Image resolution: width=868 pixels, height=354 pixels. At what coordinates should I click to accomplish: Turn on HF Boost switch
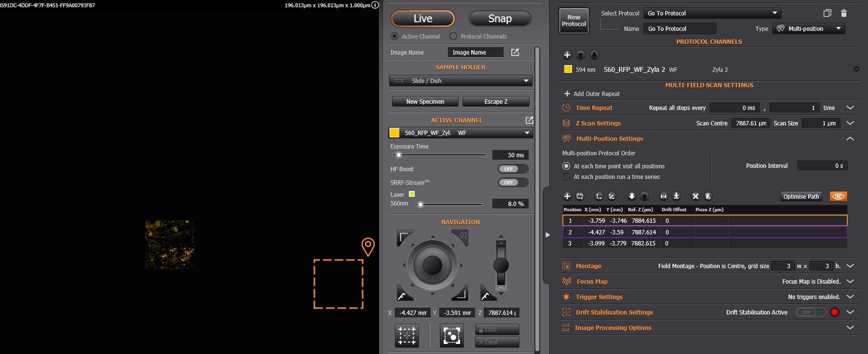click(513, 169)
